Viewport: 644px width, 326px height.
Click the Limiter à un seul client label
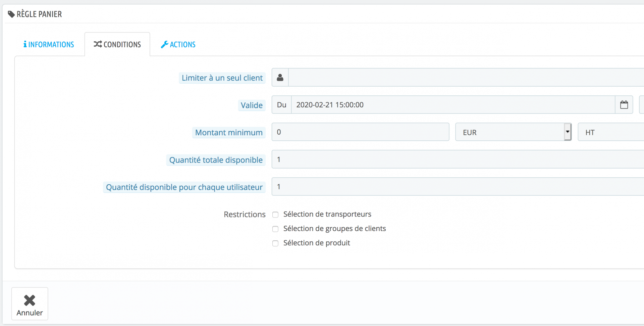pos(222,78)
